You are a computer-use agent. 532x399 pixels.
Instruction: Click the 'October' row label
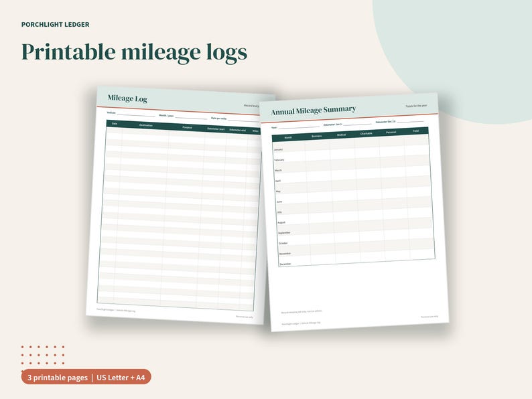tap(283, 244)
